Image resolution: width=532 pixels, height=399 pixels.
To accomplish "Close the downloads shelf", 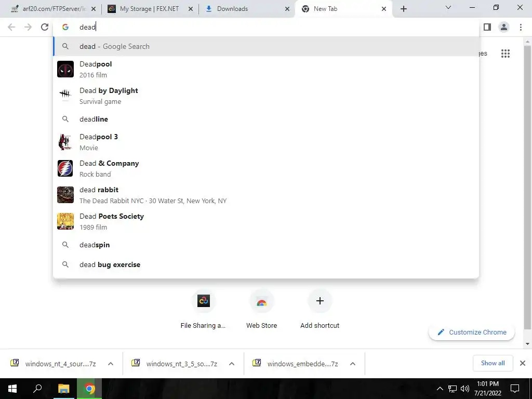I will [523, 363].
